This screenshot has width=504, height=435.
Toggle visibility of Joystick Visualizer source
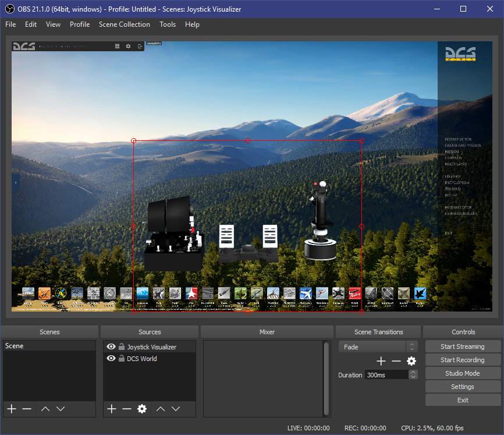(x=111, y=346)
